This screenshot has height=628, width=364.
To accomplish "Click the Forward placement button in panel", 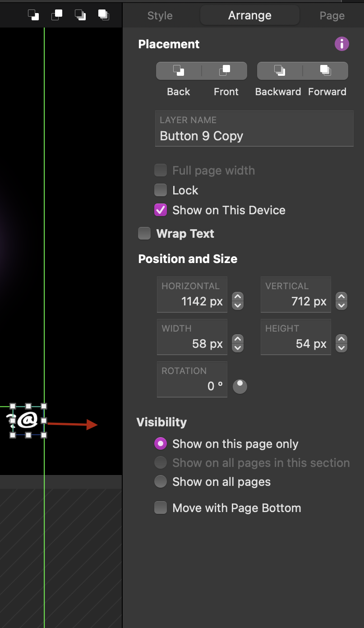I will [326, 71].
